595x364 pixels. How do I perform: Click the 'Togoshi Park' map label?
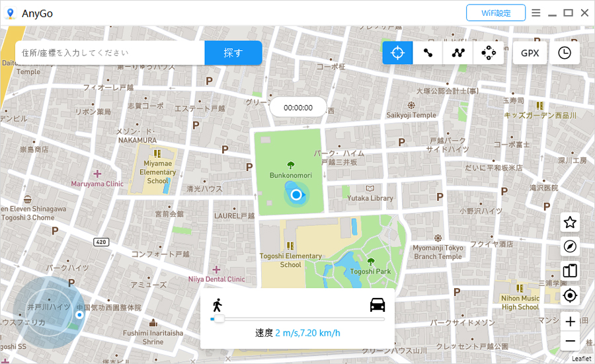pyautogui.click(x=370, y=272)
